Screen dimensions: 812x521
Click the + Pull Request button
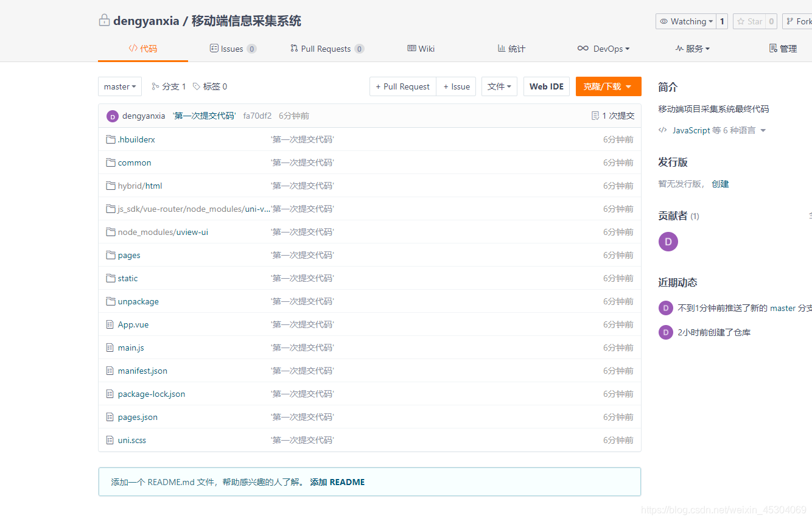403,86
